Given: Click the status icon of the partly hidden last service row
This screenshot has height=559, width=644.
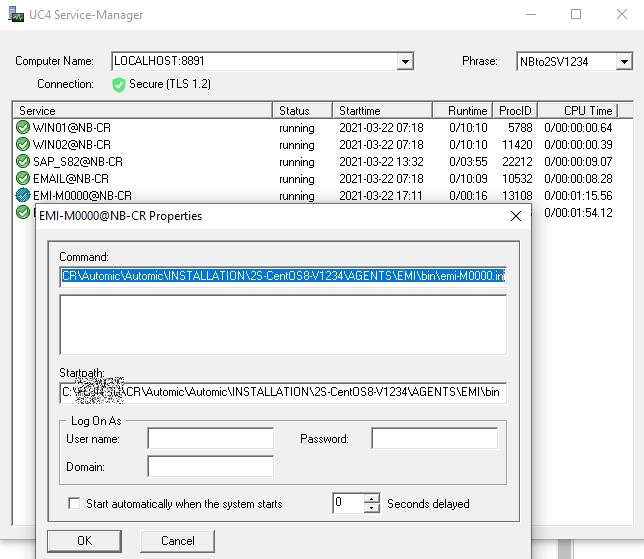Looking at the screenshot, I should (x=23, y=212).
